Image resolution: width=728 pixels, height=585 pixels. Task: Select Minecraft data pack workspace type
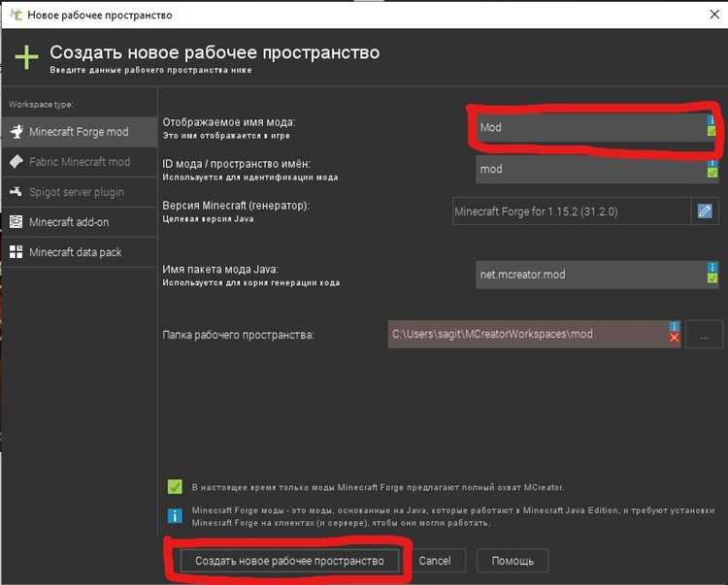pyautogui.click(x=80, y=252)
